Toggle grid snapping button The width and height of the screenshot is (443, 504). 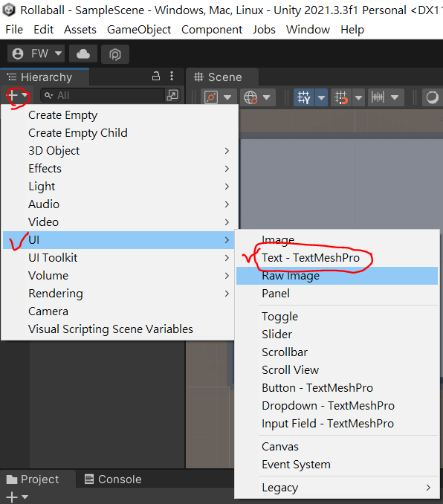pos(341,97)
